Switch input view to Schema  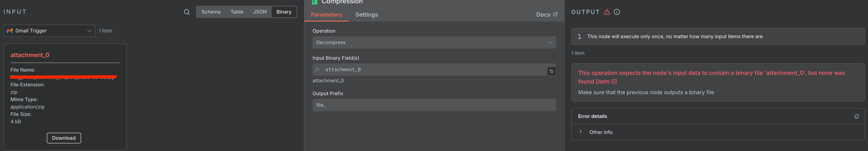(x=211, y=12)
